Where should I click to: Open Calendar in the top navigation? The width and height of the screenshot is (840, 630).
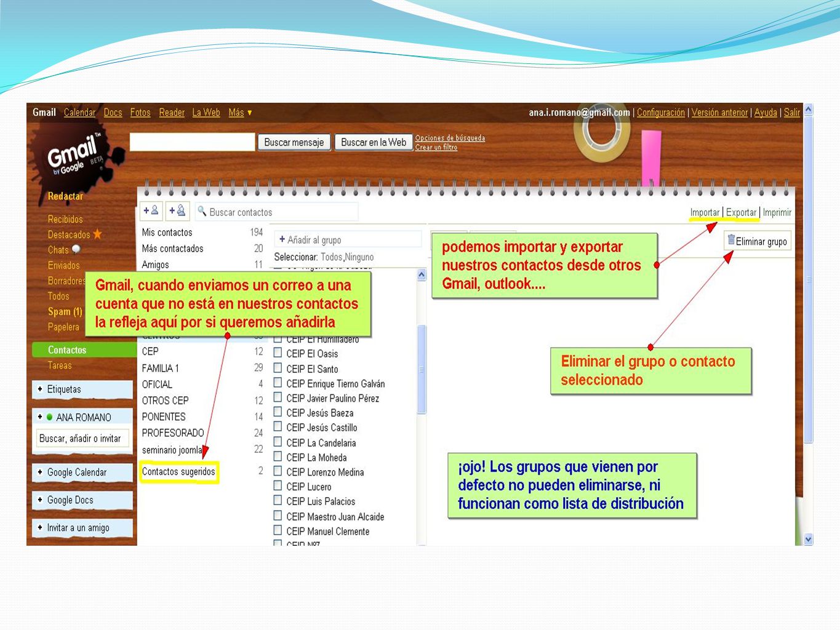tap(80, 113)
